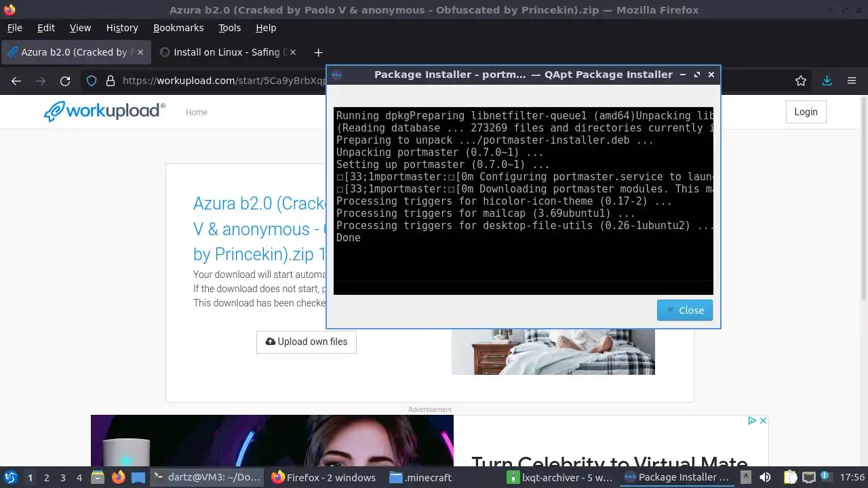Click the Package Installer window menu icon
868x488 pixels.
click(337, 75)
